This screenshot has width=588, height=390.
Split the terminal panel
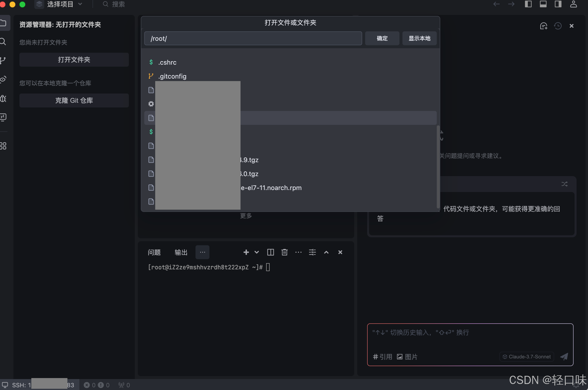[270, 252]
